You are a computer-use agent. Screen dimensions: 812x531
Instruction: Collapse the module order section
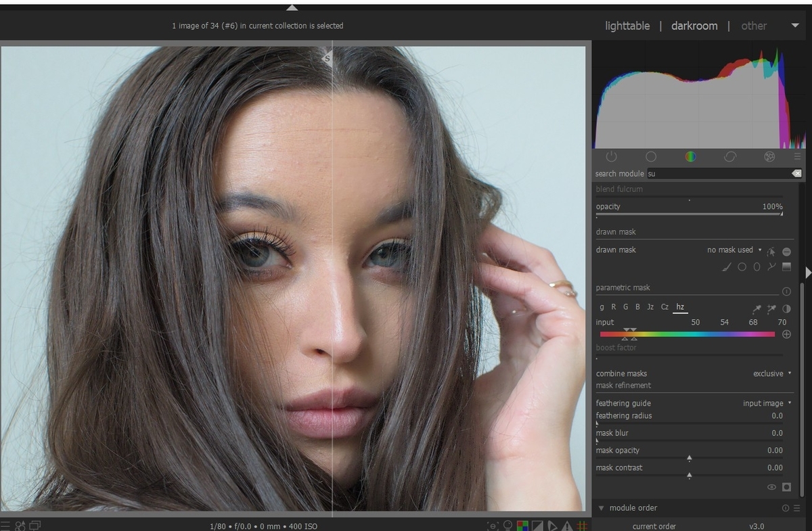(x=600, y=508)
